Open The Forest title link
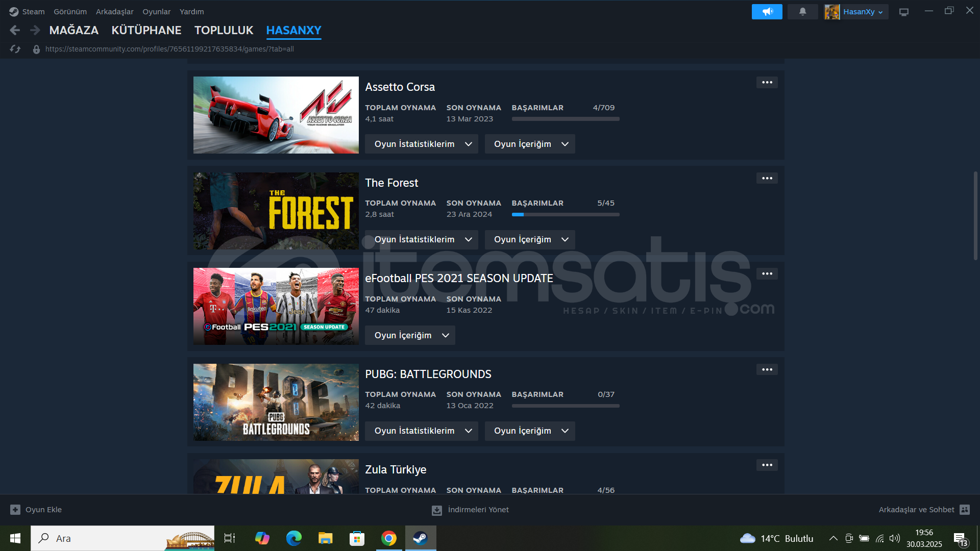980x551 pixels. point(391,183)
